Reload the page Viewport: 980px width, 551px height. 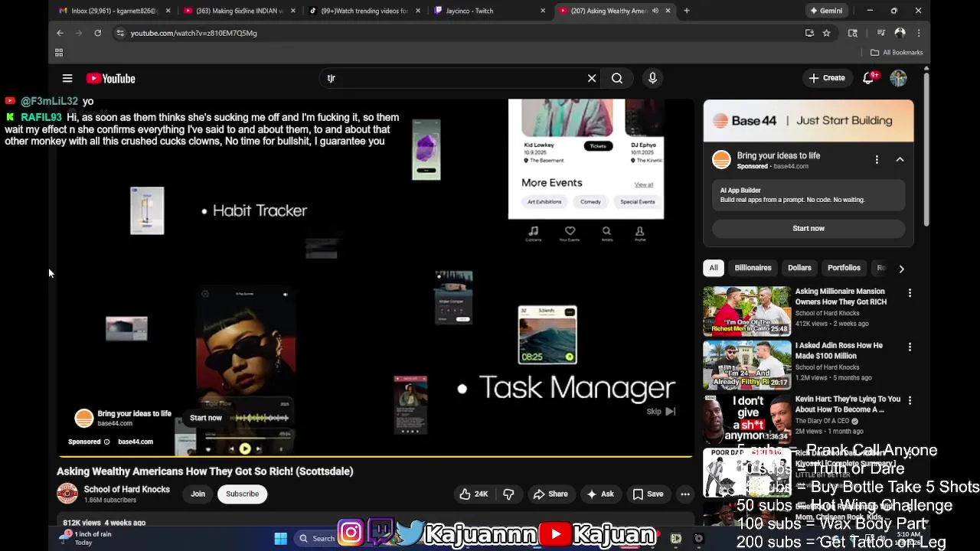click(x=97, y=33)
